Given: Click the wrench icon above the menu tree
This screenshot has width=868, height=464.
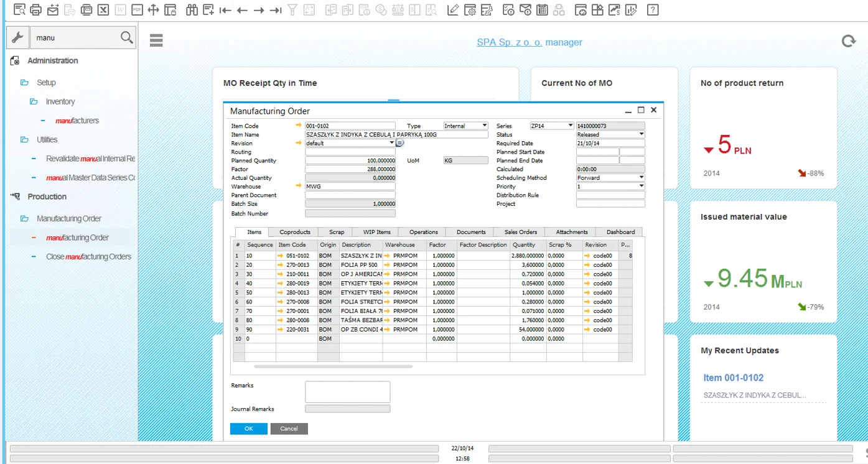Looking at the screenshot, I should (17, 38).
